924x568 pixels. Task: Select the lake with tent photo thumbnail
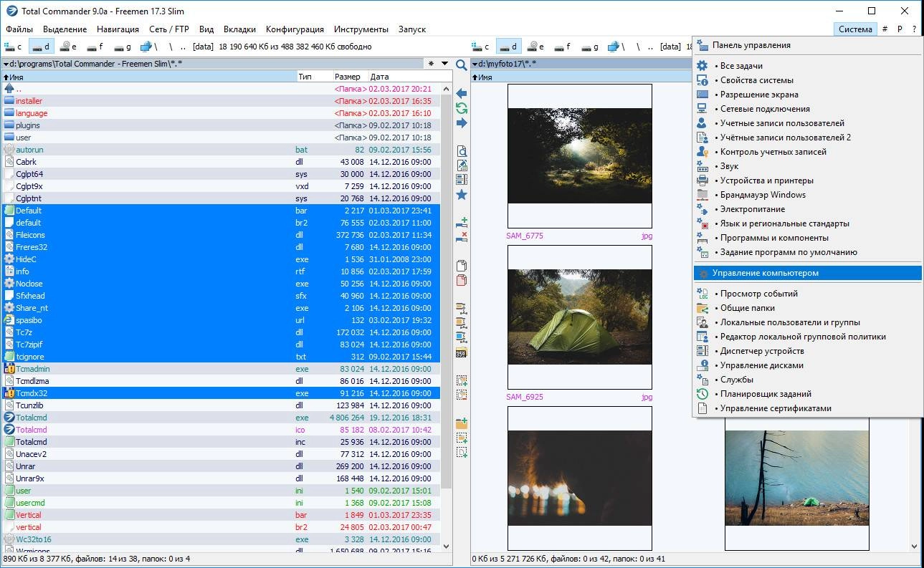pyautogui.click(x=796, y=478)
